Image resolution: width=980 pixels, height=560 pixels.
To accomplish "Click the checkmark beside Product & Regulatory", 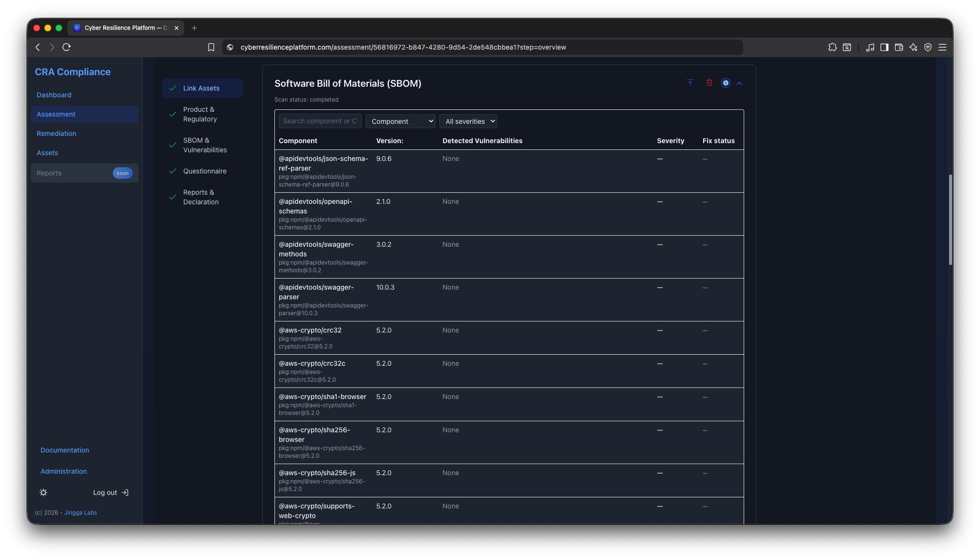I will pyautogui.click(x=173, y=114).
